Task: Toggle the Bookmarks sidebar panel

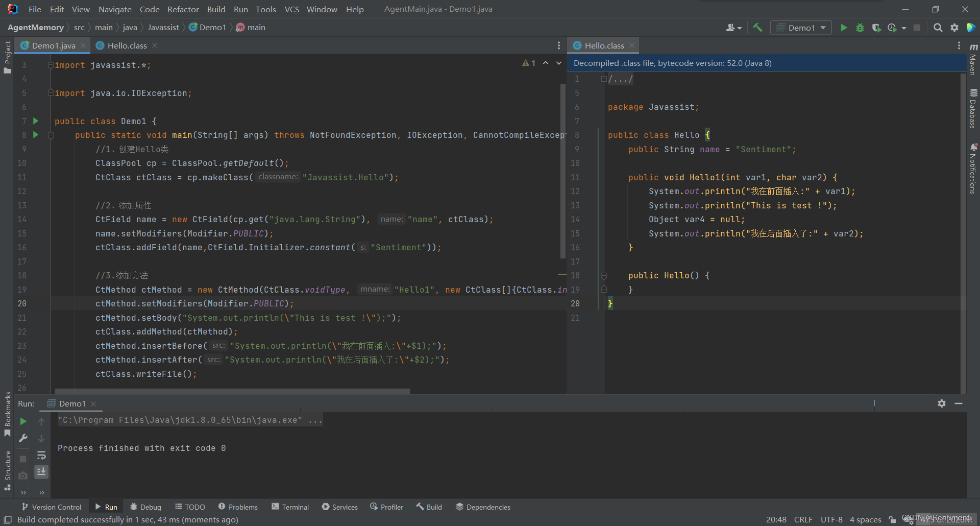Action: coord(7,414)
